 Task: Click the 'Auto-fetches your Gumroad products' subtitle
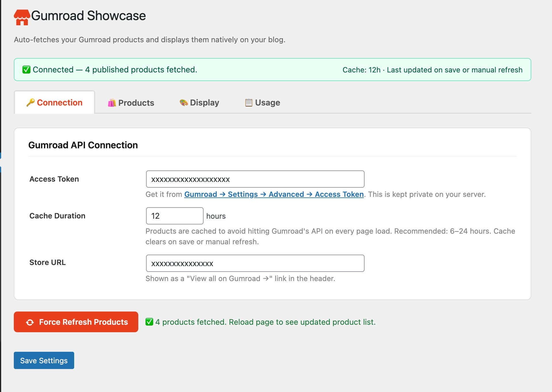point(149,40)
